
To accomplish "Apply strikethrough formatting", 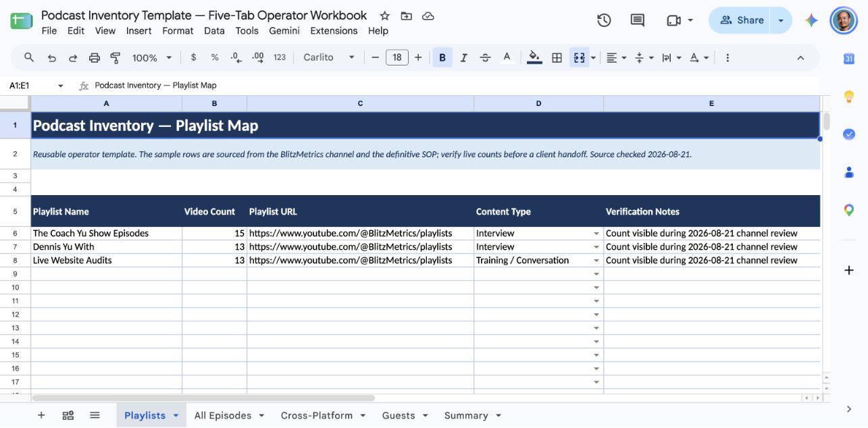I will (x=485, y=58).
